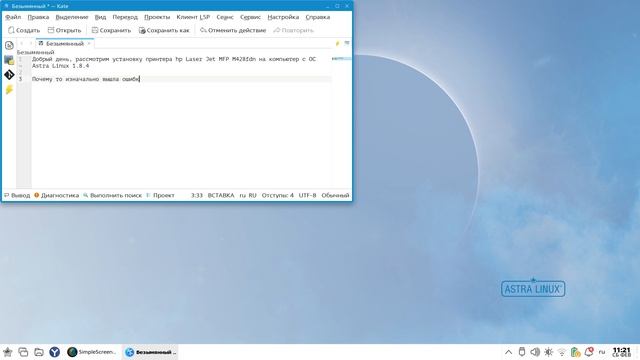Select the Безымянный document tab
Image resolution: width=640 pixels, height=360 pixels.
coord(64,43)
